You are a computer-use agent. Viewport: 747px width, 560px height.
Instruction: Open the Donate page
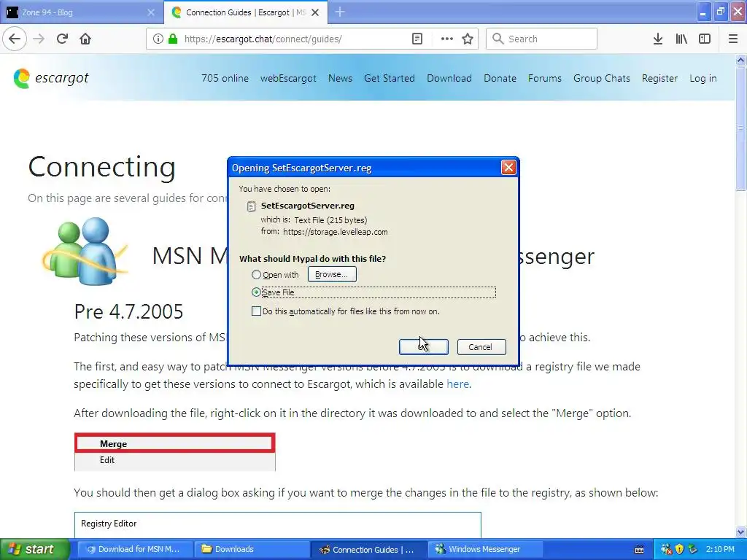[x=500, y=78]
